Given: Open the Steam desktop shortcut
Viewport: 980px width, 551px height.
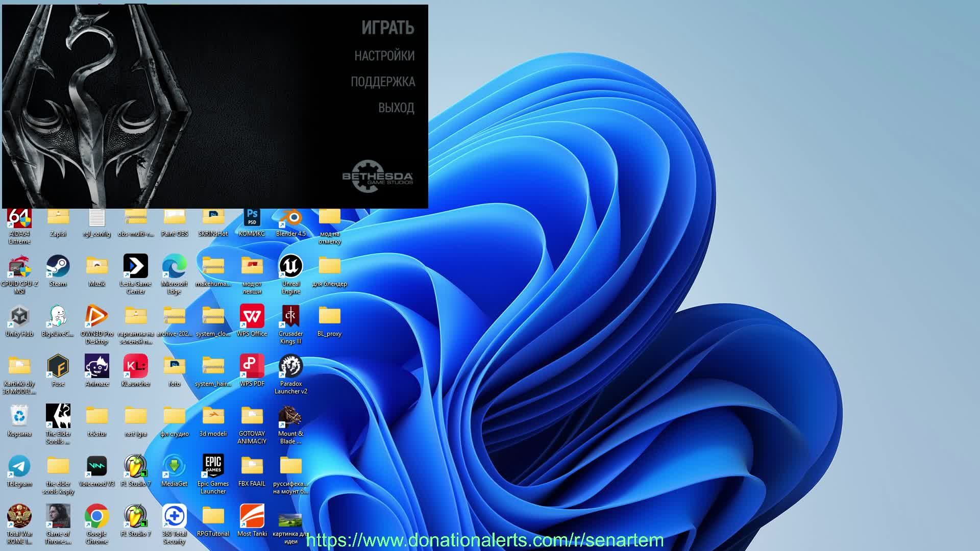Looking at the screenshot, I should (58, 271).
